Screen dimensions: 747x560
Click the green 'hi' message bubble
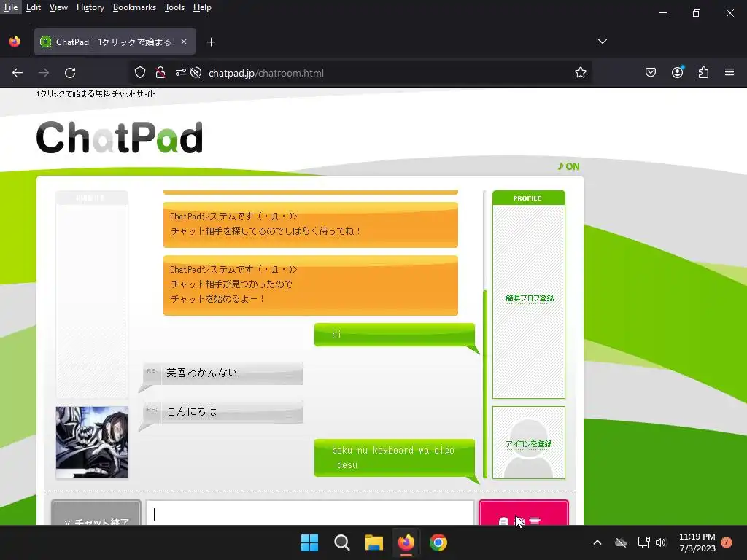[x=395, y=334]
